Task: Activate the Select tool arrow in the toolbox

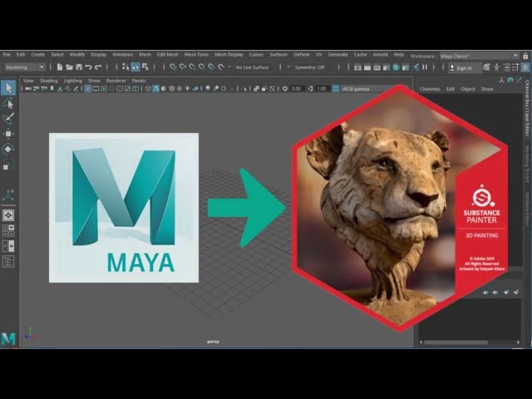Action: tap(8, 88)
